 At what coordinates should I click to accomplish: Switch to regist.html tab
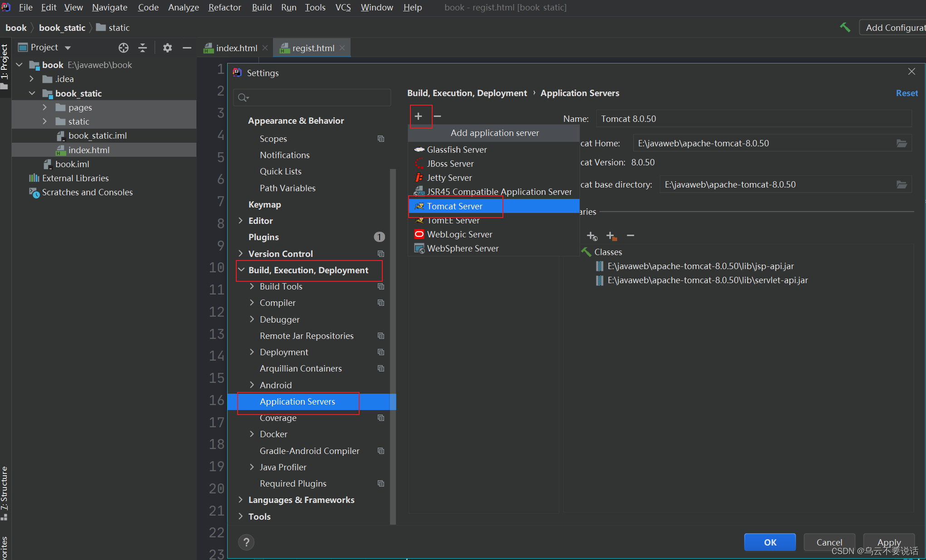(x=312, y=48)
